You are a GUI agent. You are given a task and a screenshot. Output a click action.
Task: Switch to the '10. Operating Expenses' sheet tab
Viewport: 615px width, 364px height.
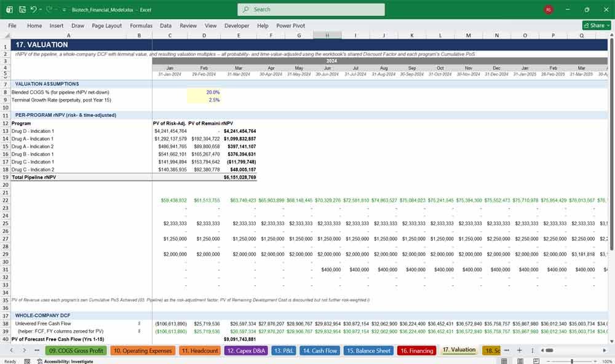[x=143, y=350]
